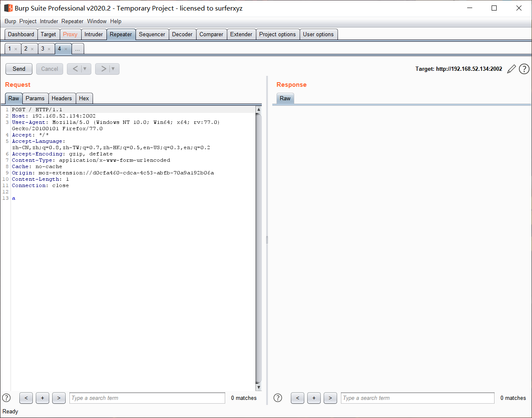Click request body text 'a'
The height and width of the screenshot is (418, 532).
pos(13,198)
